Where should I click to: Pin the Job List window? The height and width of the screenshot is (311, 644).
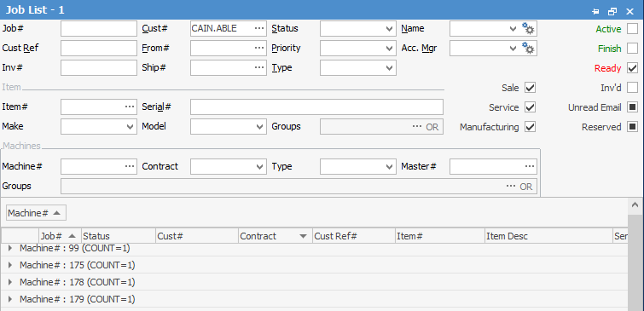(595, 11)
